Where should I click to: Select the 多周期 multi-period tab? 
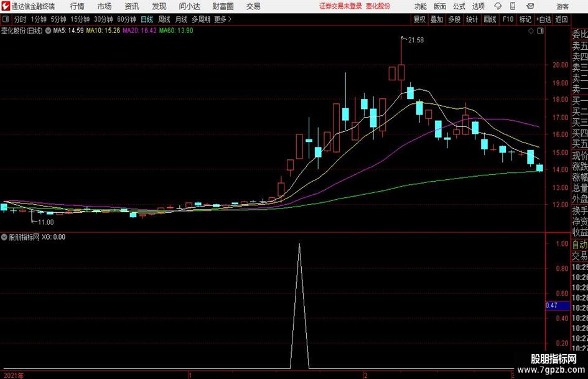click(201, 19)
